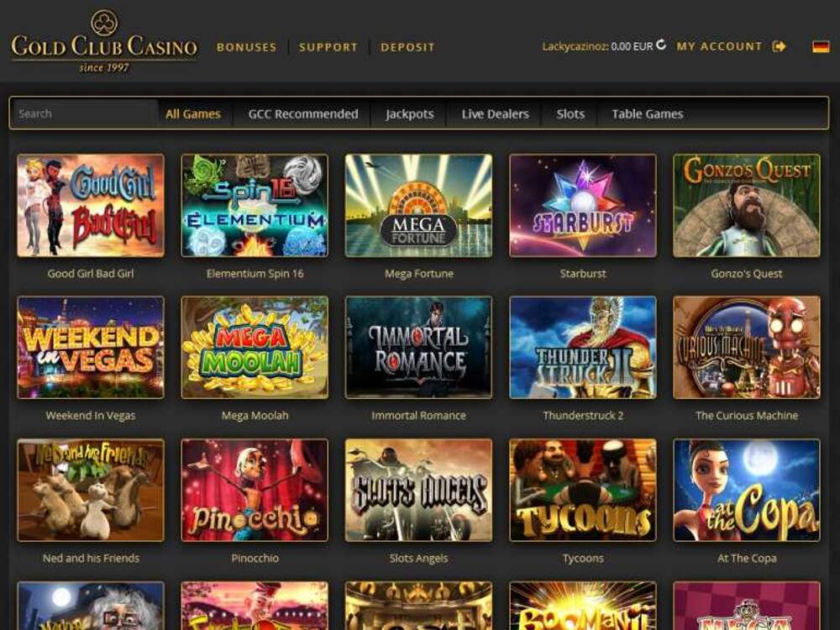Image resolution: width=840 pixels, height=630 pixels.
Task: Open the Deposit page
Action: point(407,47)
